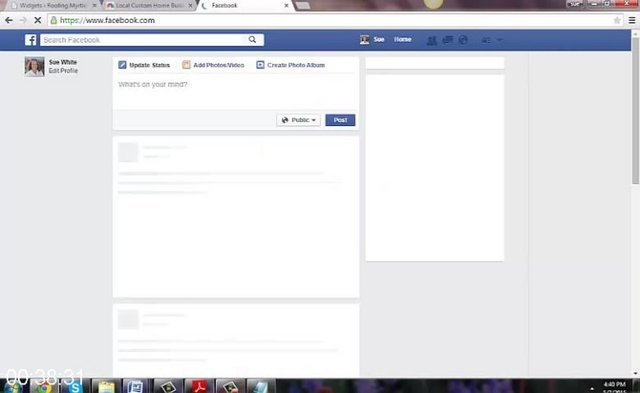The height and width of the screenshot is (393, 640).
Task: Close the Facebook browser tab
Action: pos(286,6)
